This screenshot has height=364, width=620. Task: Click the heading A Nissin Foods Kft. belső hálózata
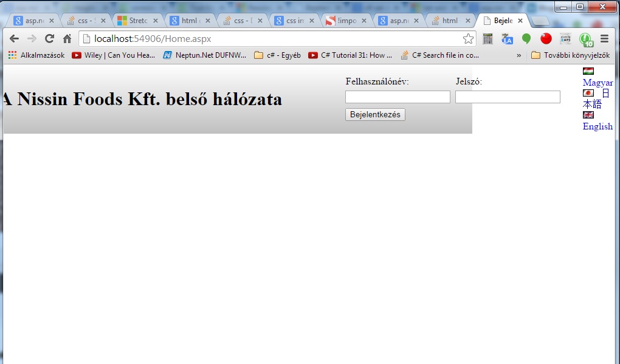pos(143,99)
